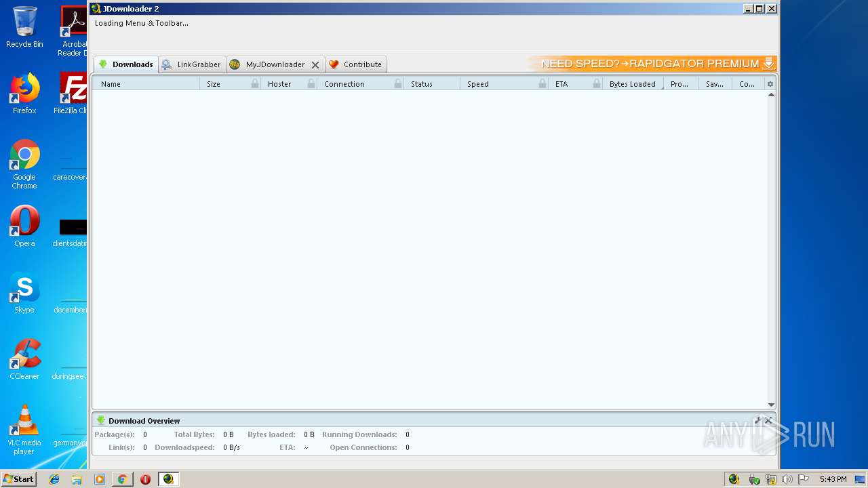Click the JDownloader system tray icon

pos(734,479)
